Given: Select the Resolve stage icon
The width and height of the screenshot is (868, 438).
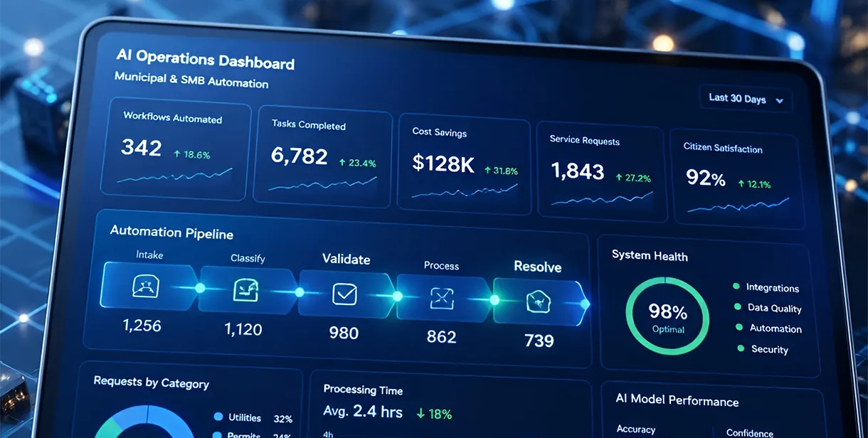Looking at the screenshot, I should tap(538, 301).
